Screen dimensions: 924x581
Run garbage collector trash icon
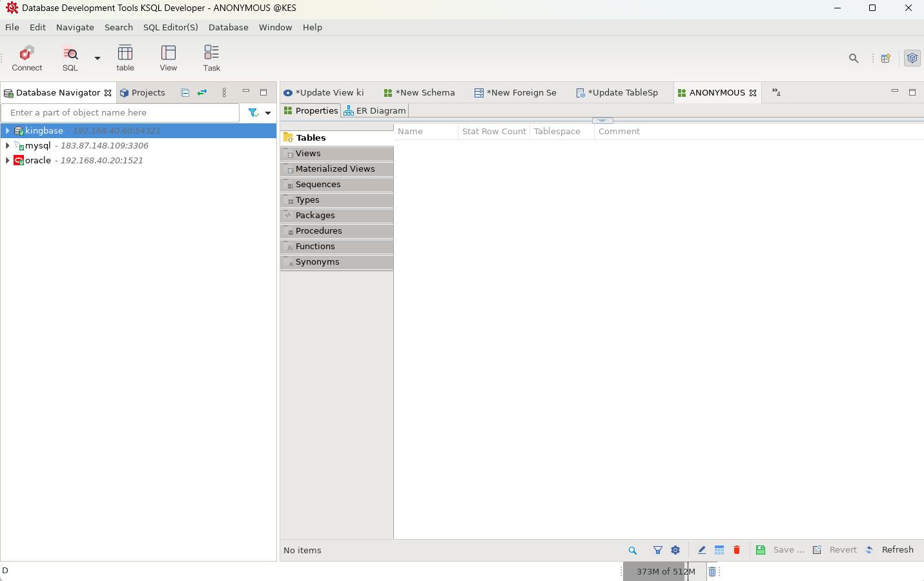pos(712,571)
